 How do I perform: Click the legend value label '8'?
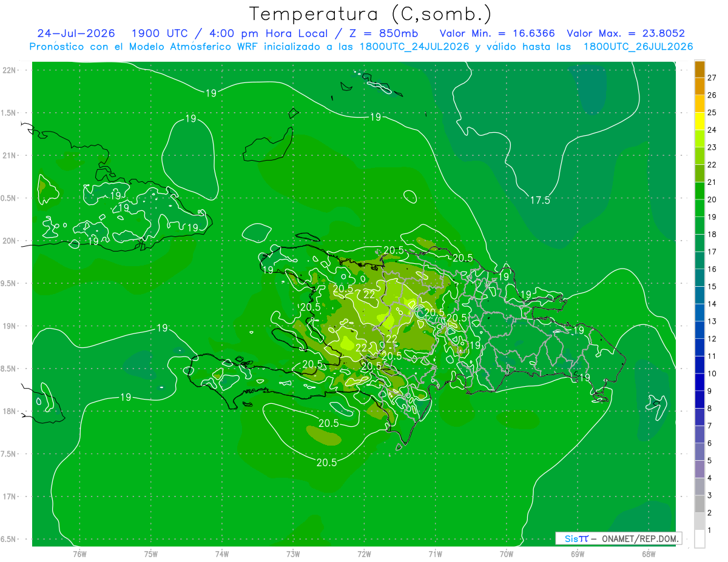(x=710, y=408)
